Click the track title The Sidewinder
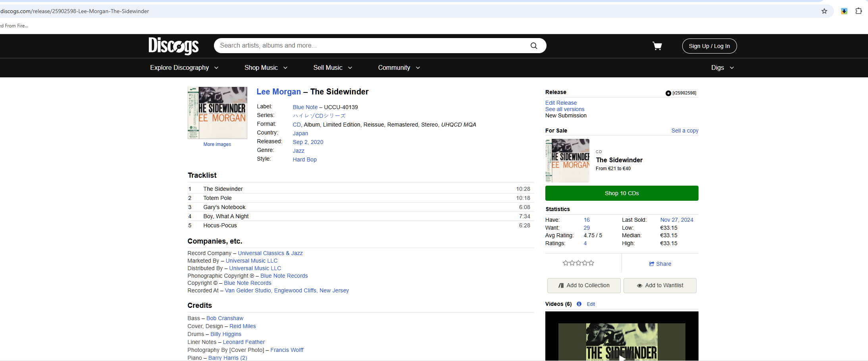This screenshot has height=361, width=868. 223,189
